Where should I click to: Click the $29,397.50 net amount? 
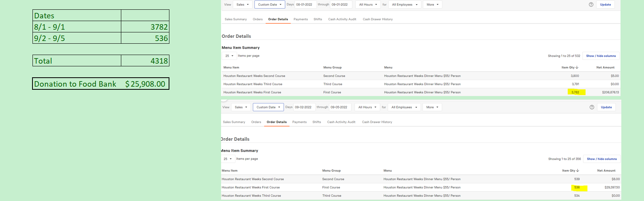[612, 188]
